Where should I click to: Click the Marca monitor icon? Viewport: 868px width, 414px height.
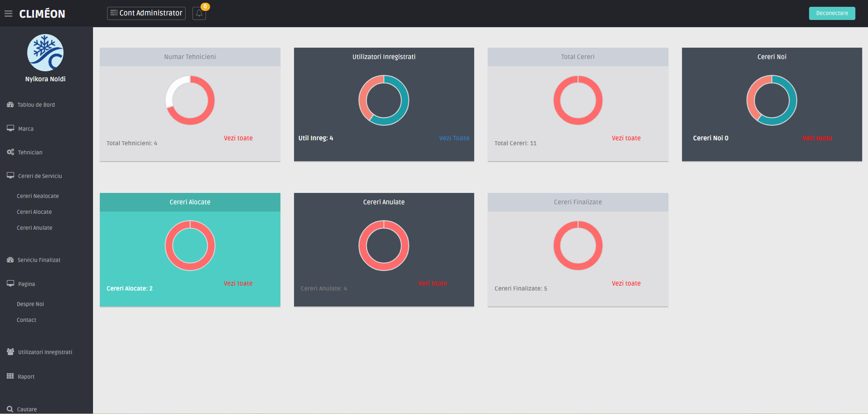(x=10, y=128)
